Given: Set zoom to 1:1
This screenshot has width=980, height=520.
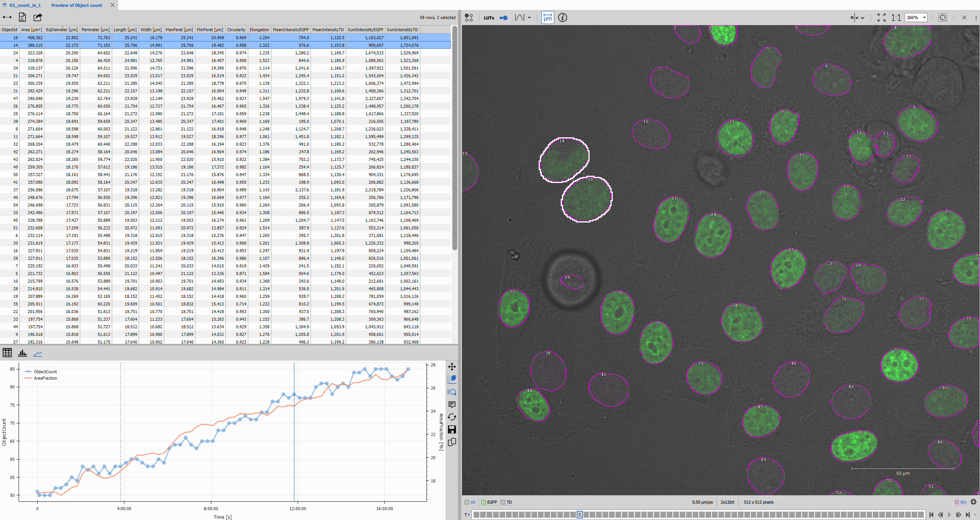Looking at the screenshot, I should [896, 18].
